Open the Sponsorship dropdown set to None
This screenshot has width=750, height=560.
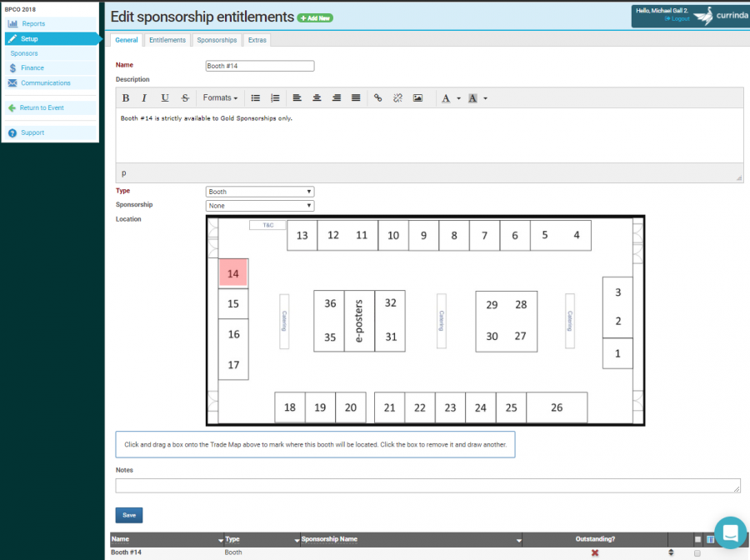(x=260, y=206)
